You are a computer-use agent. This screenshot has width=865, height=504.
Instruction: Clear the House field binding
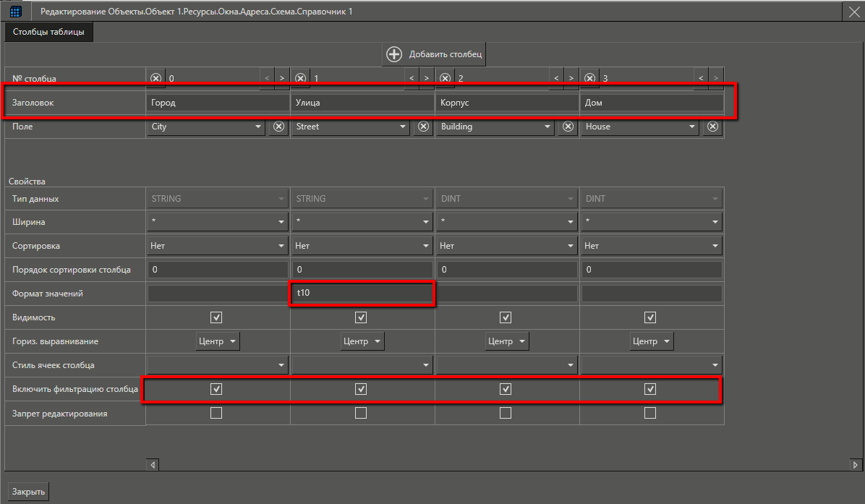click(712, 127)
